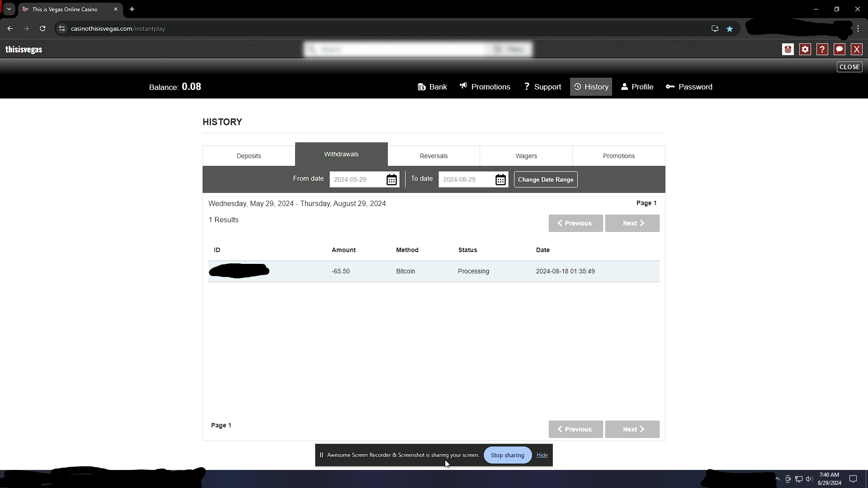868x488 pixels.
Task: Bookmark star icon in address bar
Action: (730, 28)
